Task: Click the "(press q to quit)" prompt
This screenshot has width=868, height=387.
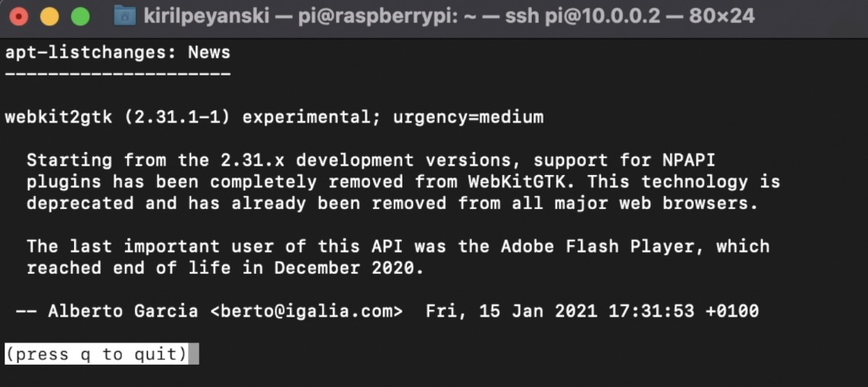Action: [96, 354]
